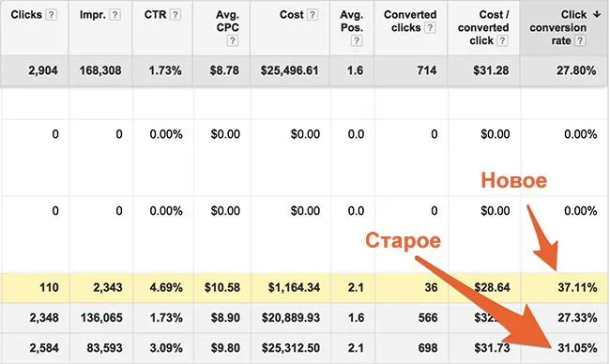Open the help icon next to Click conversion rate
610x364 pixels.
click(580, 40)
